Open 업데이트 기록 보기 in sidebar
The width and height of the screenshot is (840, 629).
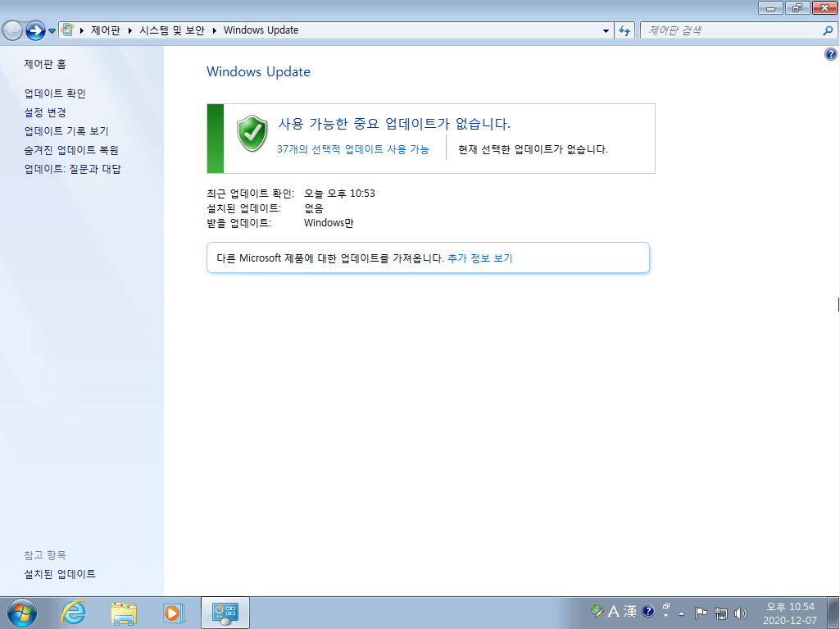[66, 131]
